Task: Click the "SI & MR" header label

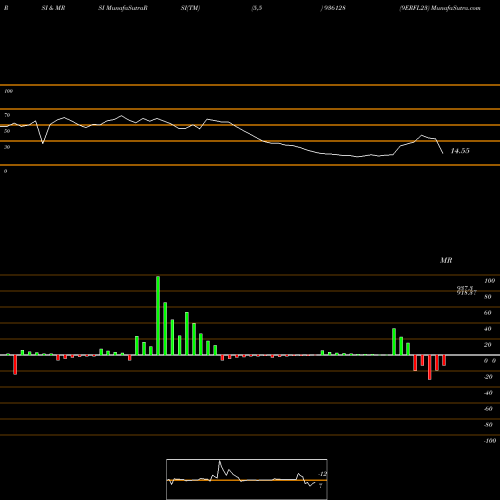Action: pos(53,8)
